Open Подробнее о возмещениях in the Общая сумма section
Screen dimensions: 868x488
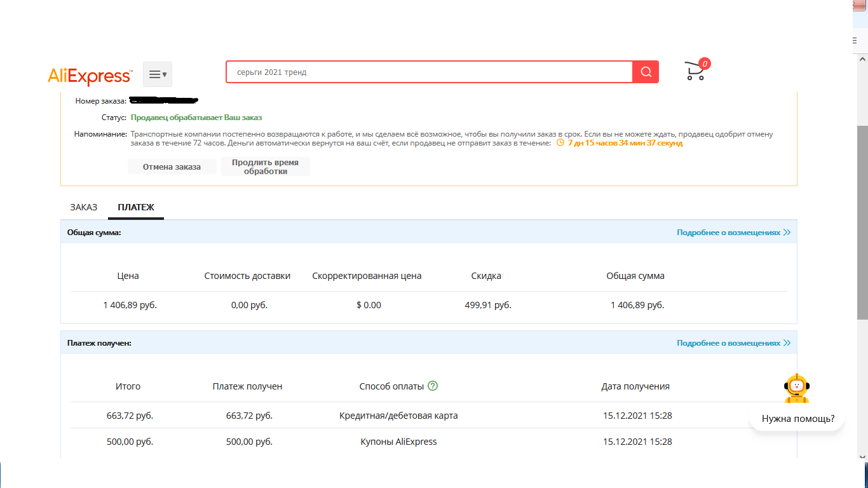pyautogui.click(x=733, y=233)
